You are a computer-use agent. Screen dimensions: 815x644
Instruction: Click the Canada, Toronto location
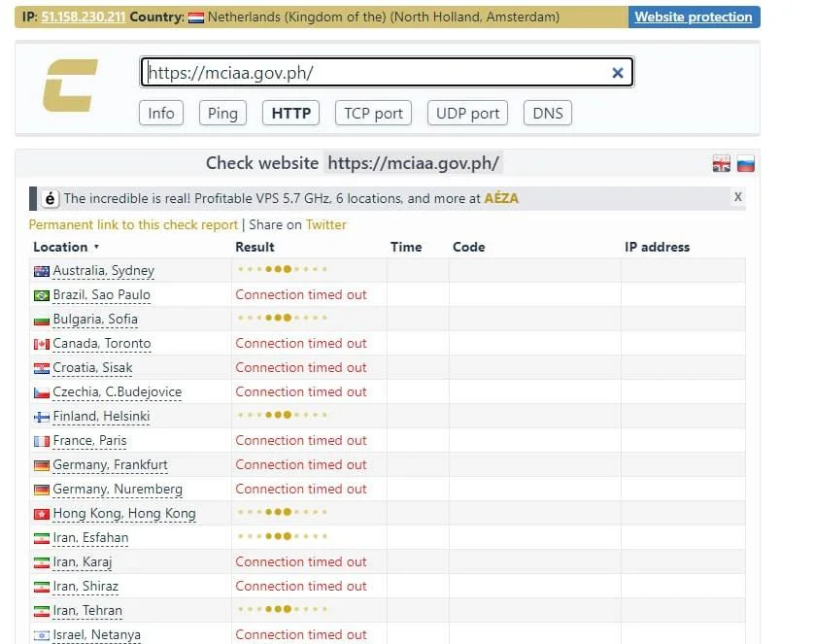102,344
